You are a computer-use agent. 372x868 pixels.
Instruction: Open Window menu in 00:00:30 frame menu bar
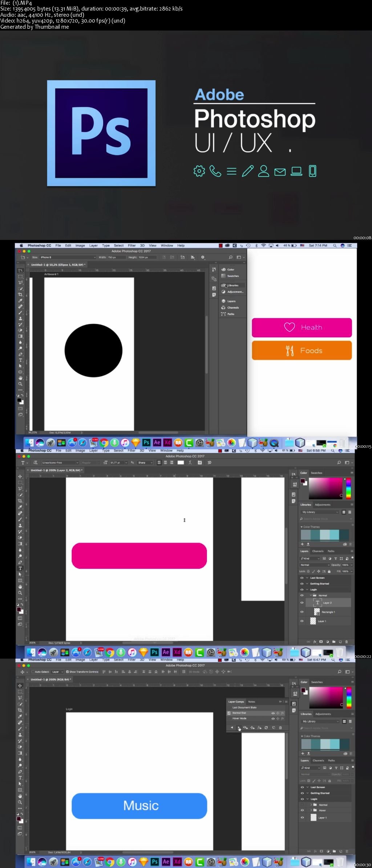pyautogui.click(x=166, y=660)
